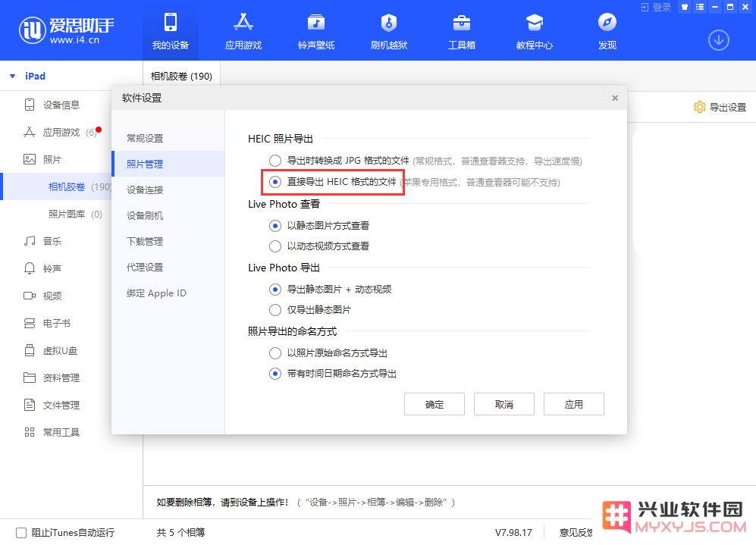Select convert to JPG on export
756x545 pixels.
[274, 161]
